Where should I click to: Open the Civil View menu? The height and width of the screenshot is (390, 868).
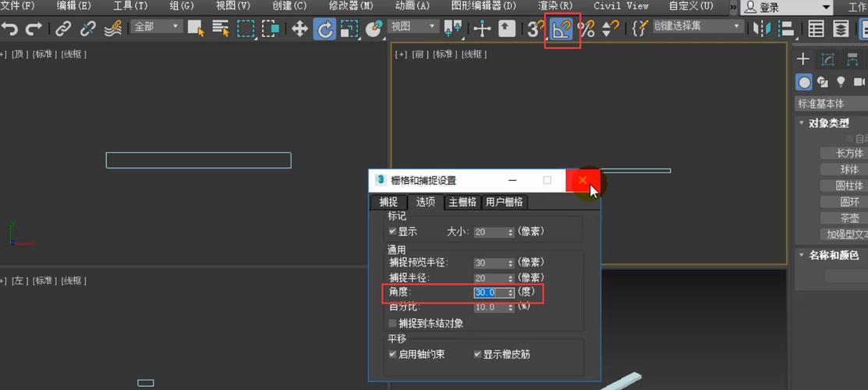(x=621, y=6)
